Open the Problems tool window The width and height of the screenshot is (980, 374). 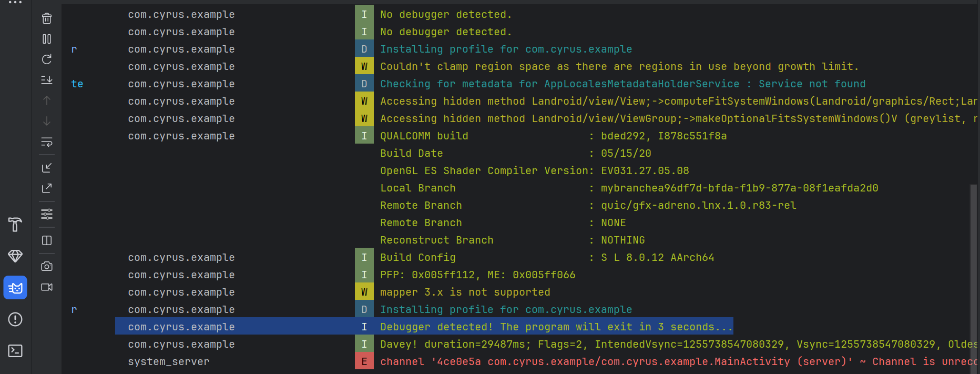(15, 319)
